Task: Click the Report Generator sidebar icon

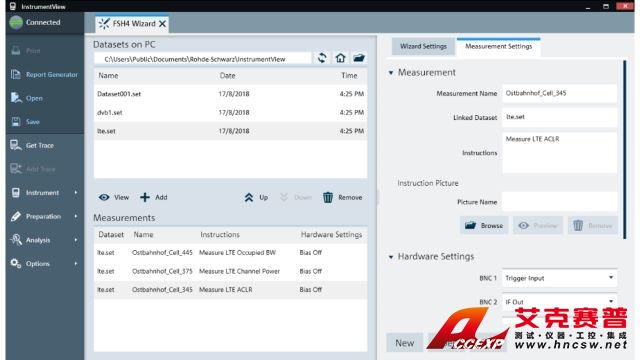Action: (x=16, y=74)
